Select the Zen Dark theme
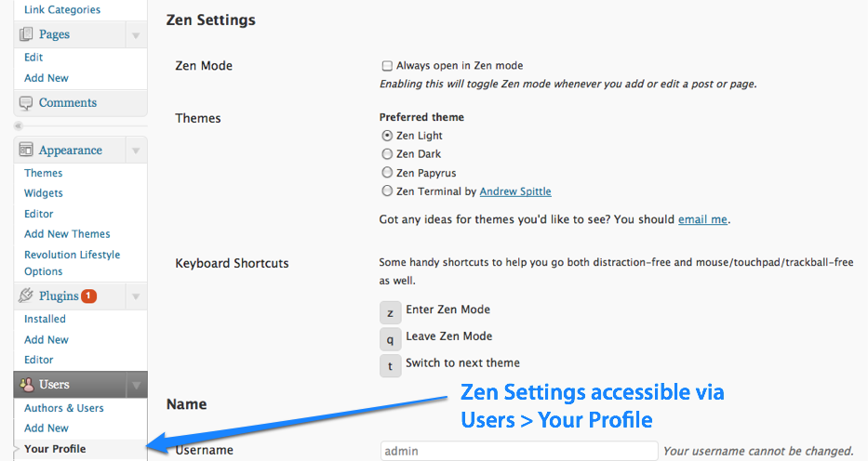 pyautogui.click(x=387, y=153)
